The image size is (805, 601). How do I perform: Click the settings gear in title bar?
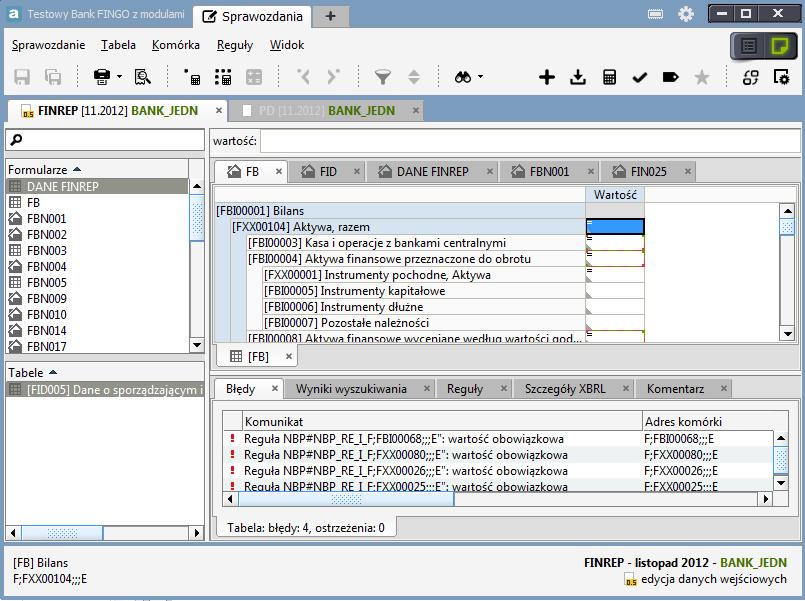click(686, 14)
